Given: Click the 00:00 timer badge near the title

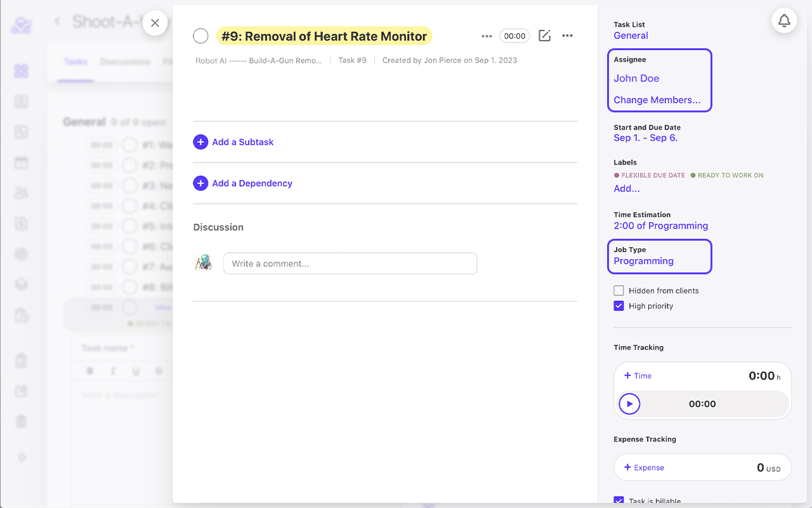Looking at the screenshot, I should [514, 36].
